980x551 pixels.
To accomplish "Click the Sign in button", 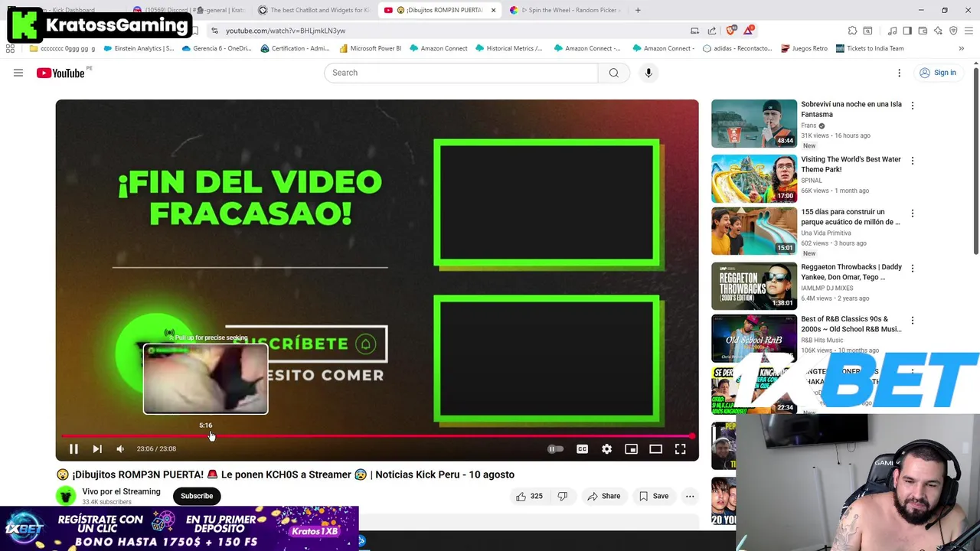I will pyautogui.click(x=937, y=73).
